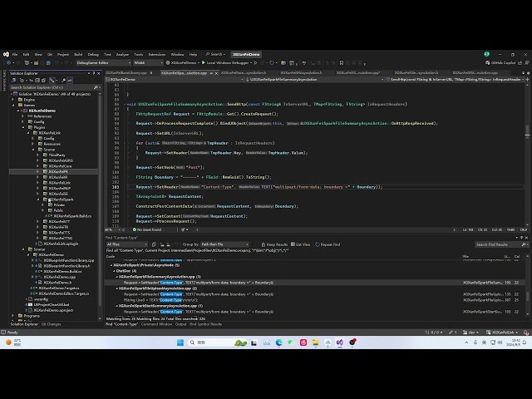This screenshot has width=532, height=399.
Task: Open the Win64 platform dropdown
Action: click(148, 63)
